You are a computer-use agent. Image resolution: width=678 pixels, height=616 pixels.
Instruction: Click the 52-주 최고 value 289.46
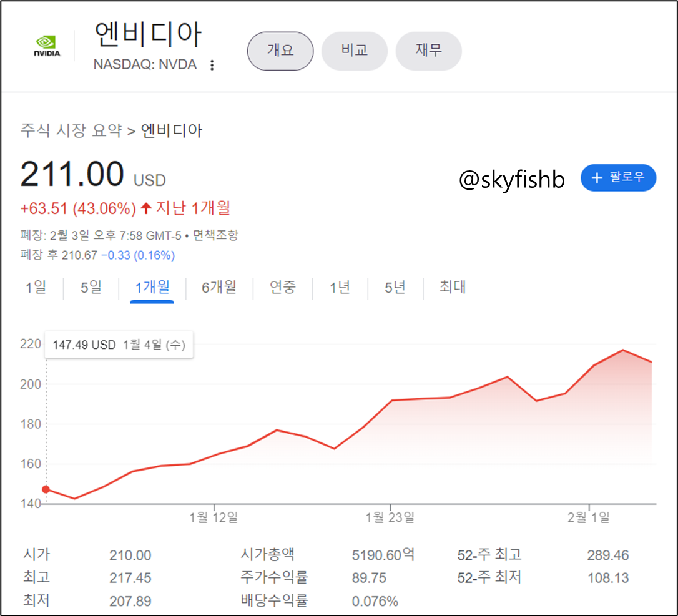(608, 555)
